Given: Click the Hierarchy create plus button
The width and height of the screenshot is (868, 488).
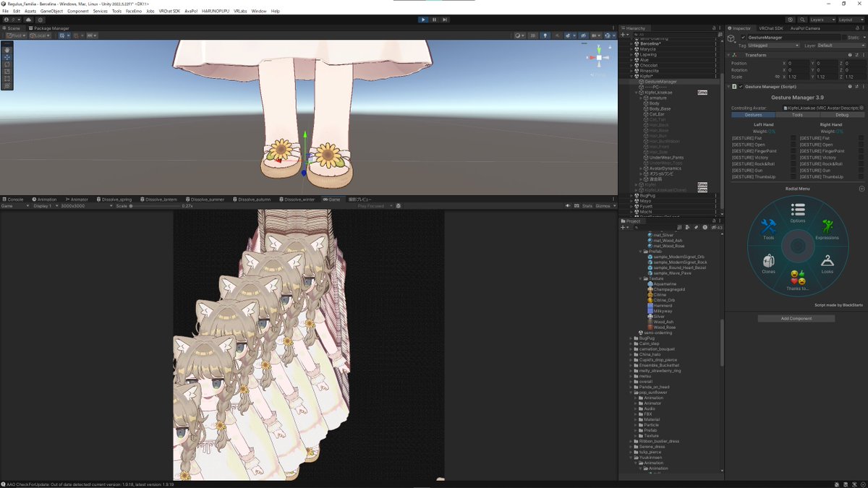Looking at the screenshot, I should pyautogui.click(x=624, y=34).
